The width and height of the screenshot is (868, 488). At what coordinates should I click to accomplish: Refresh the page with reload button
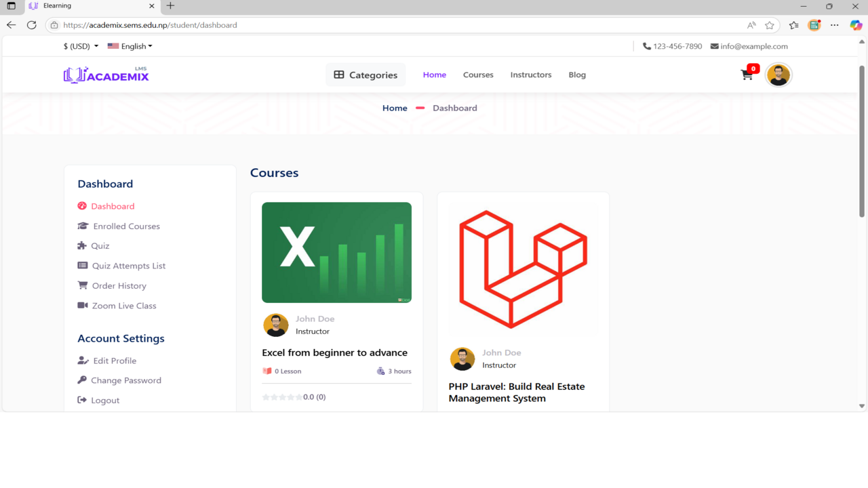click(31, 25)
